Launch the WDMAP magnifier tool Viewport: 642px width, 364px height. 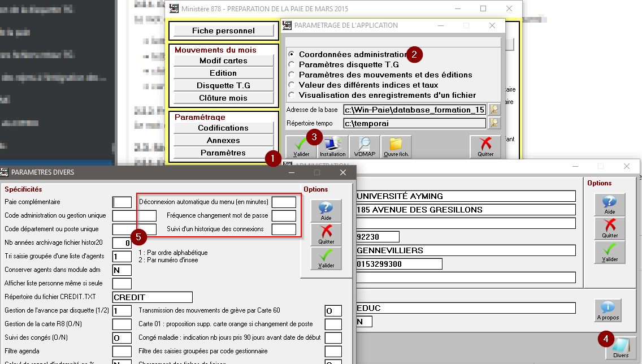[364, 147]
